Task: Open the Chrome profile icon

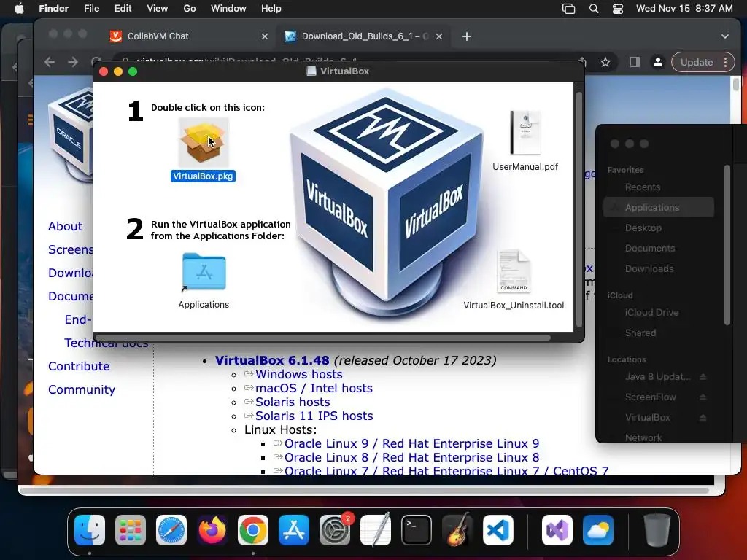Action: pos(658,63)
